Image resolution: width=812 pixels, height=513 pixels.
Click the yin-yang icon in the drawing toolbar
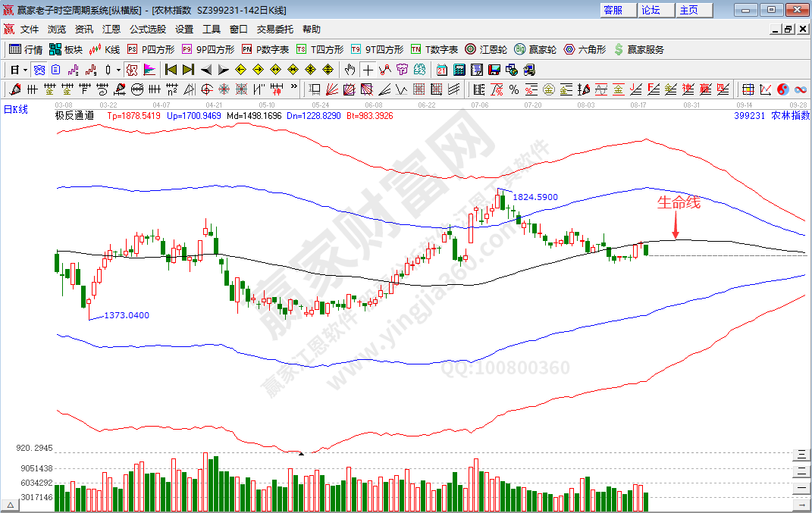tap(783, 89)
